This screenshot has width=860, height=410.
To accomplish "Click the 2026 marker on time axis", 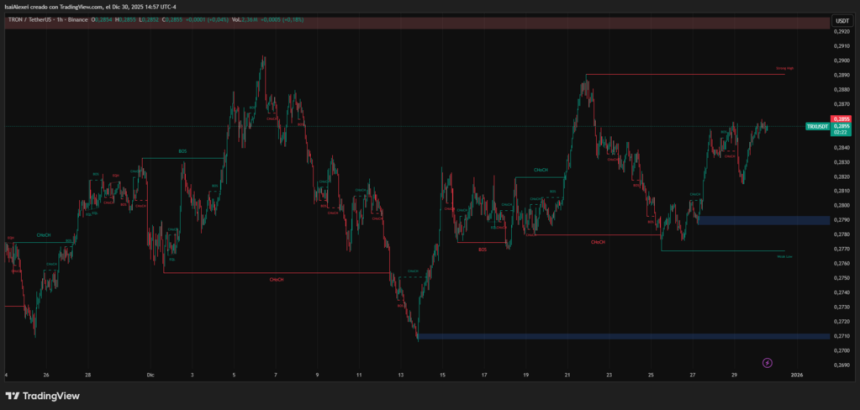I will point(797,375).
